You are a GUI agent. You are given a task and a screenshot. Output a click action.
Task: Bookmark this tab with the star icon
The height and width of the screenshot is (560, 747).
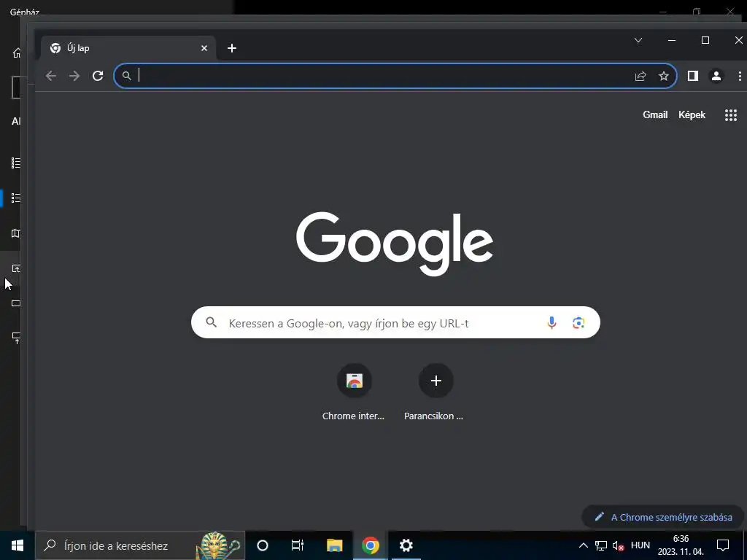pyautogui.click(x=664, y=76)
